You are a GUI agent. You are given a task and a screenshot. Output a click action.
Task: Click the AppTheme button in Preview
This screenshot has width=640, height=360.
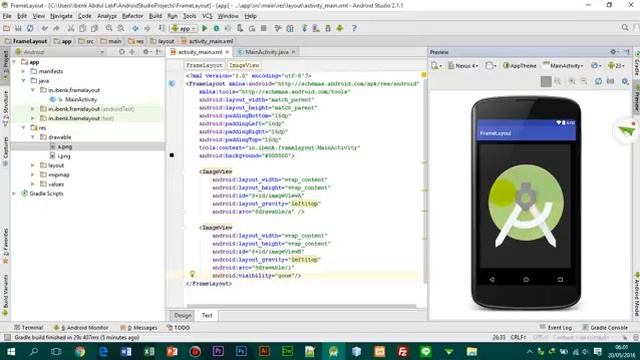[519, 65]
